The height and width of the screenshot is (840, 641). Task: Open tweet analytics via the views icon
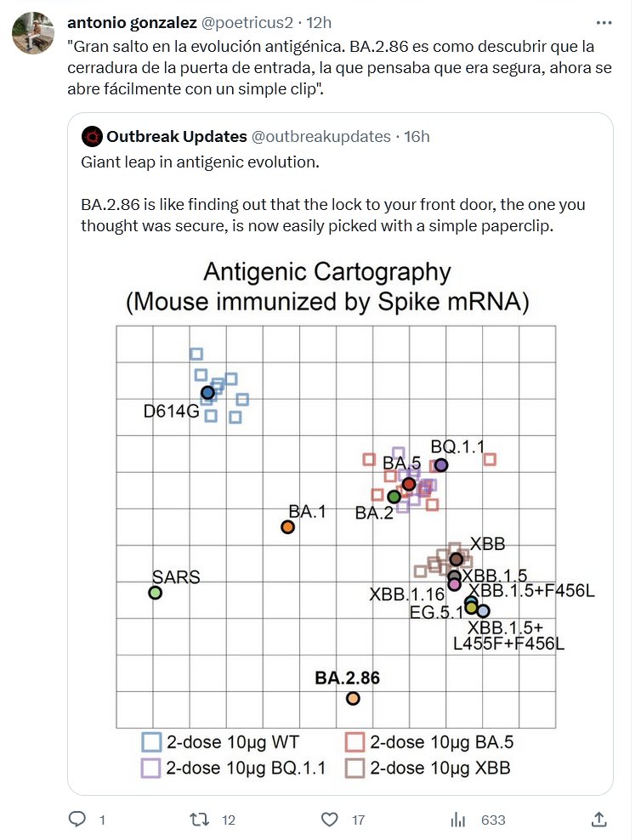click(x=458, y=819)
